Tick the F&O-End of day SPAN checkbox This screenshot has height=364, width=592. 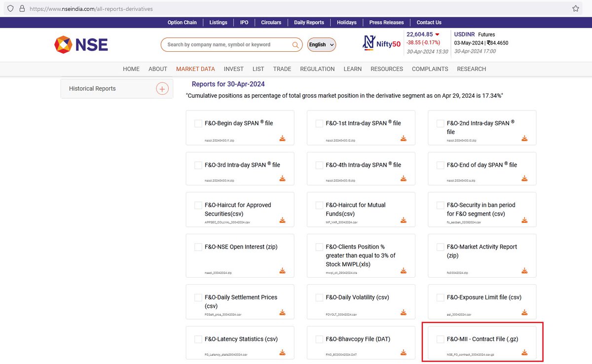440,165
